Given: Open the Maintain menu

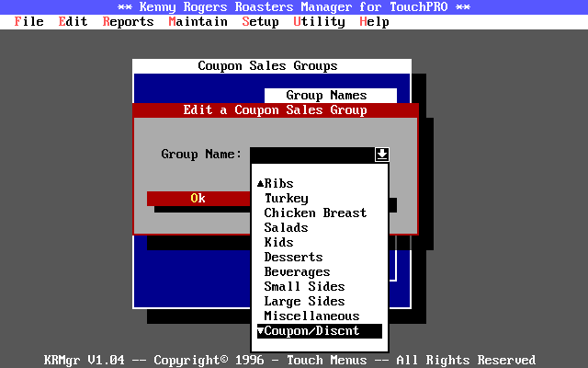Looking at the screenshot, I should [x=198, y=22].
